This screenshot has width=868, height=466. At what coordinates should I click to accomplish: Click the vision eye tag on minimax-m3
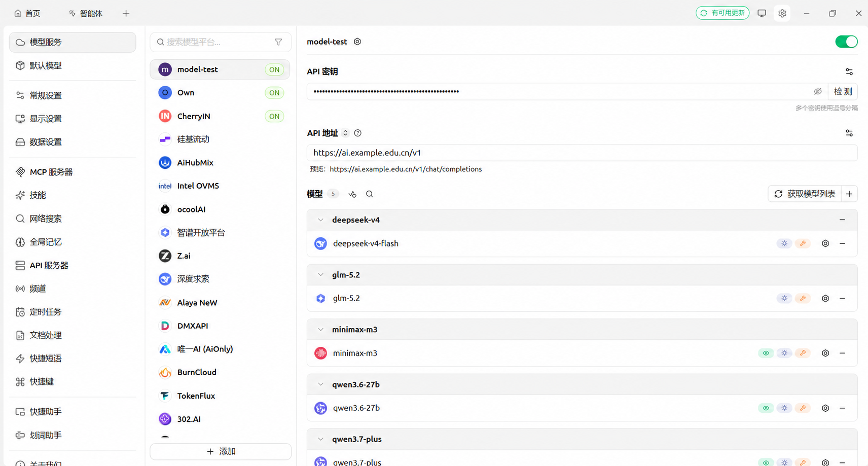pos(766,353)
